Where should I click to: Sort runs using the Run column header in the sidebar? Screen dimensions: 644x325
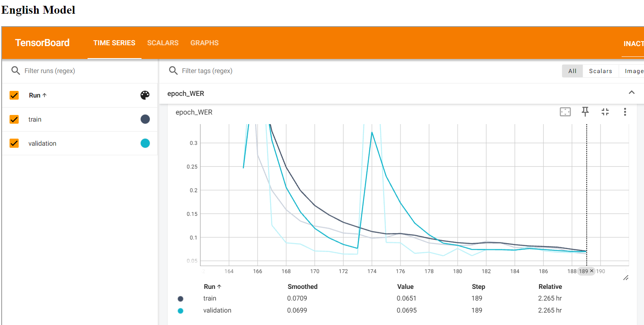(x=38, y=95)
